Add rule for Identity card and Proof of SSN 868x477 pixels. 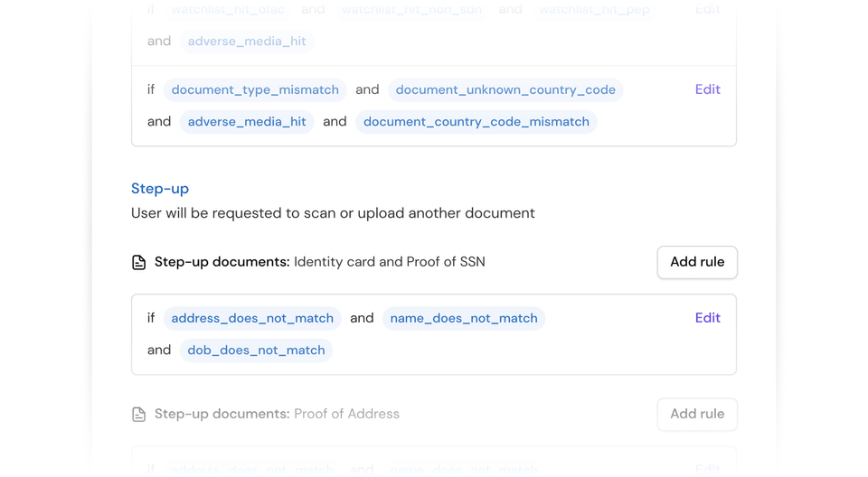[x=696, y=262]
